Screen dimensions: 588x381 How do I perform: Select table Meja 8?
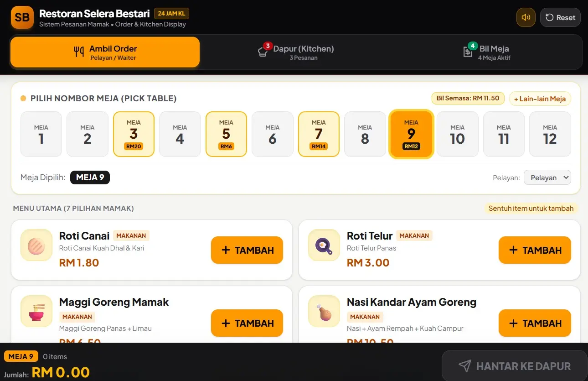[x=365, y=134]
